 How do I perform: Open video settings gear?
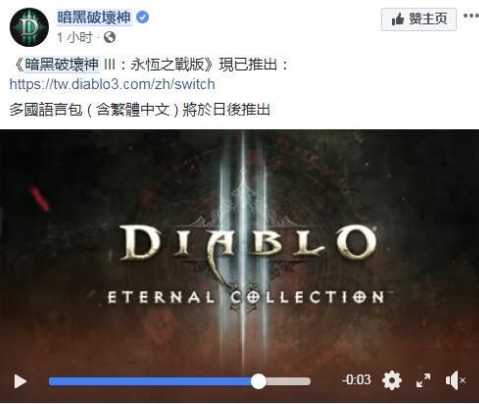(392, 380)
